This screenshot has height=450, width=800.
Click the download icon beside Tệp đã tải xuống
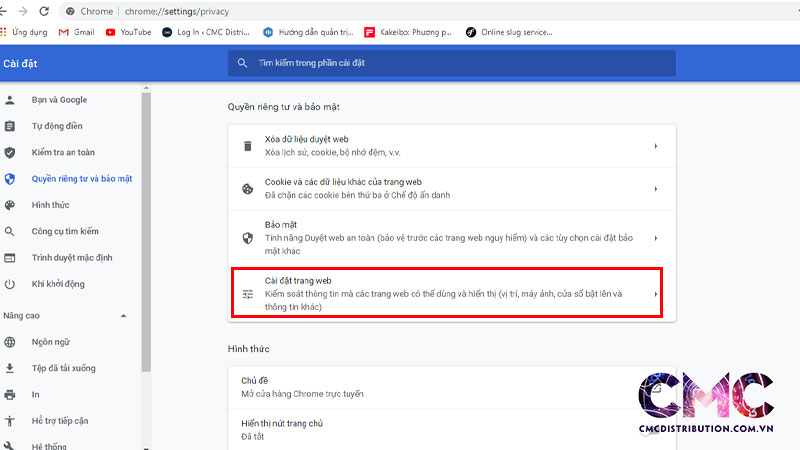10,368
